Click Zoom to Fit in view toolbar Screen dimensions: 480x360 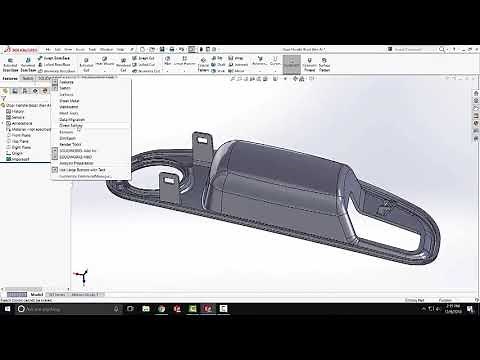click(x=233, y=79)
